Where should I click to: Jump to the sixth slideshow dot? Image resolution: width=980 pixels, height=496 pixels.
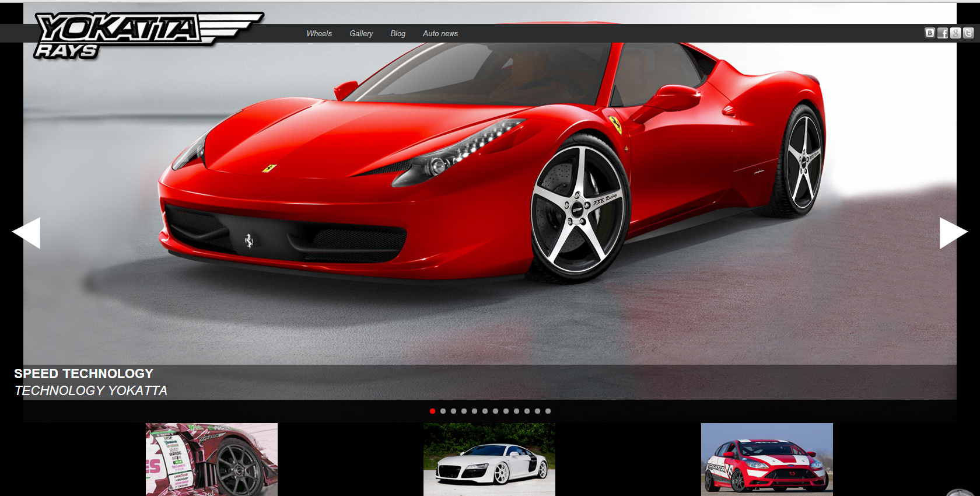(x=485, y=411)
